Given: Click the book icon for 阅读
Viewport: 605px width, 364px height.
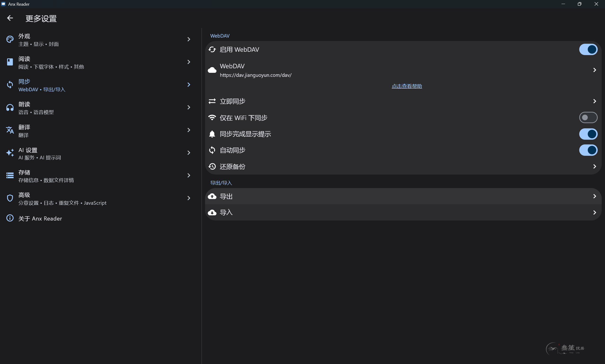Looking at the screenshot, I should point(10,62).
